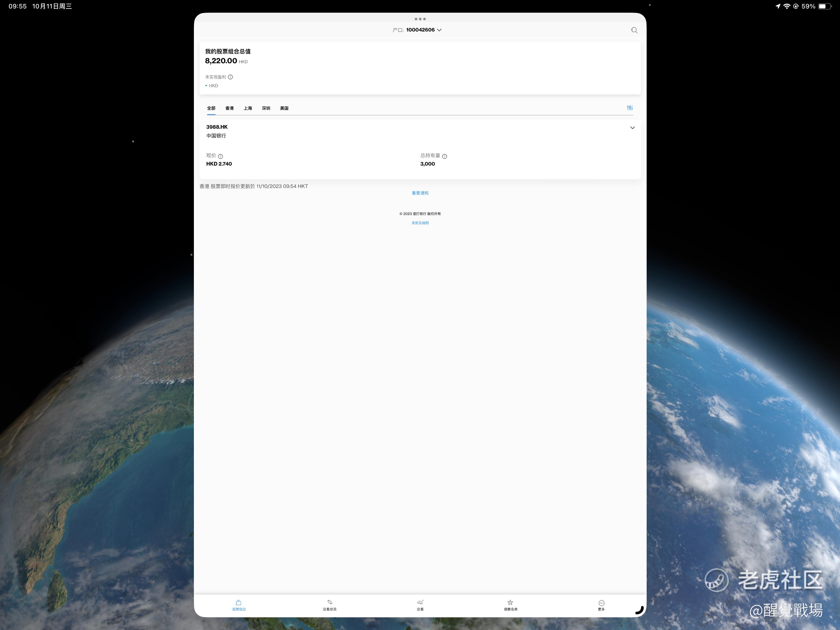Viewport: 840px width, 630px height.
Task: Tap the 中国银行 stock name
Action: click(216, 136)
